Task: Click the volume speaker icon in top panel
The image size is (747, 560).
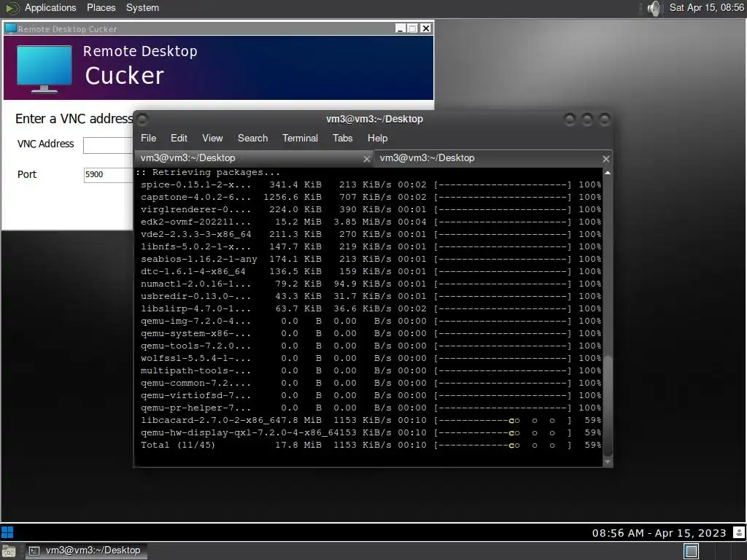Action: pos(654,8)
